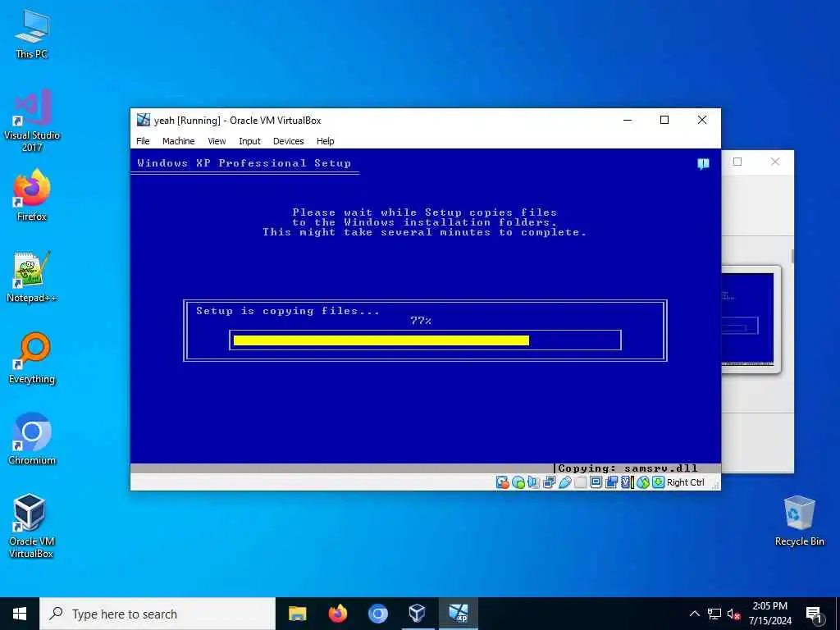The height and width of the screenshot is (630, 840).
Task: Click 'Setup is copying files...' text
Action: pos(288,311)
